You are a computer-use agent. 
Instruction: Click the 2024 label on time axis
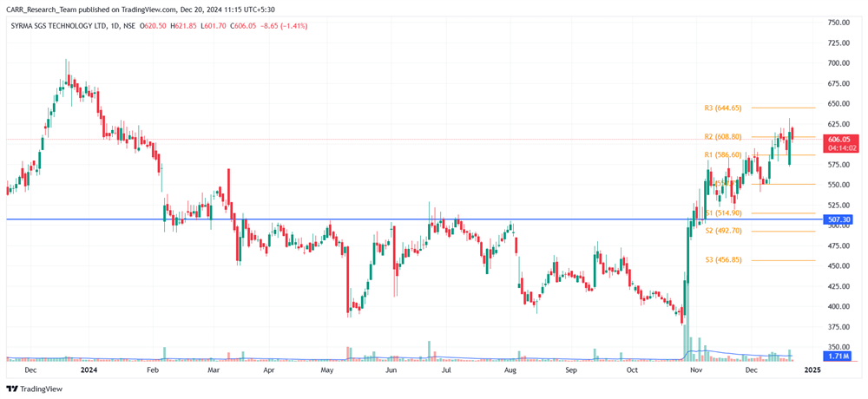pyautogui.click(x=88, y=370)
